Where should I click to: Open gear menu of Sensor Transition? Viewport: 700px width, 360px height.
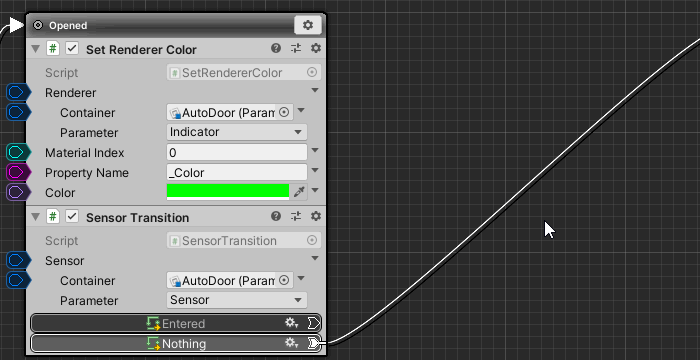pyautogui.click(x=316, y=217)
